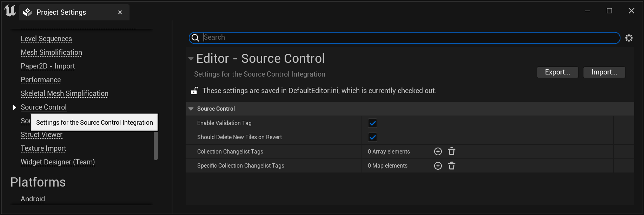Click the Unreal Engine logo
644x215 pixels.
click(10, 11)
